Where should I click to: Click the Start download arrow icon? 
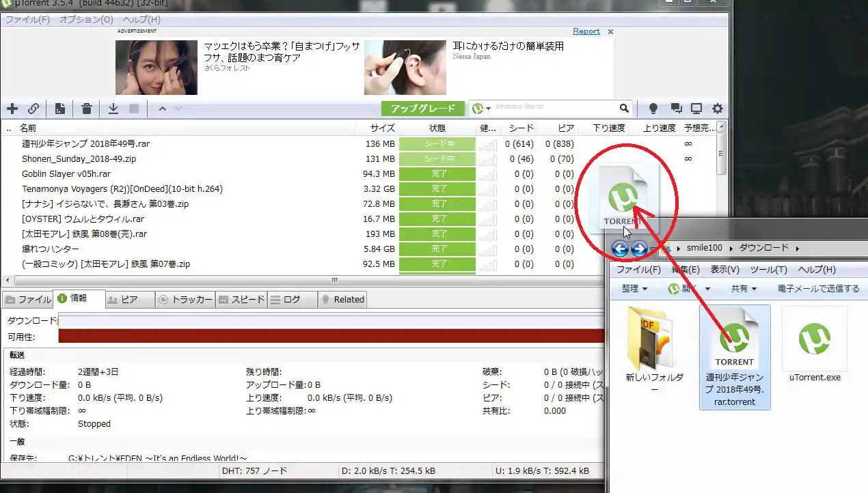point(113,109)
